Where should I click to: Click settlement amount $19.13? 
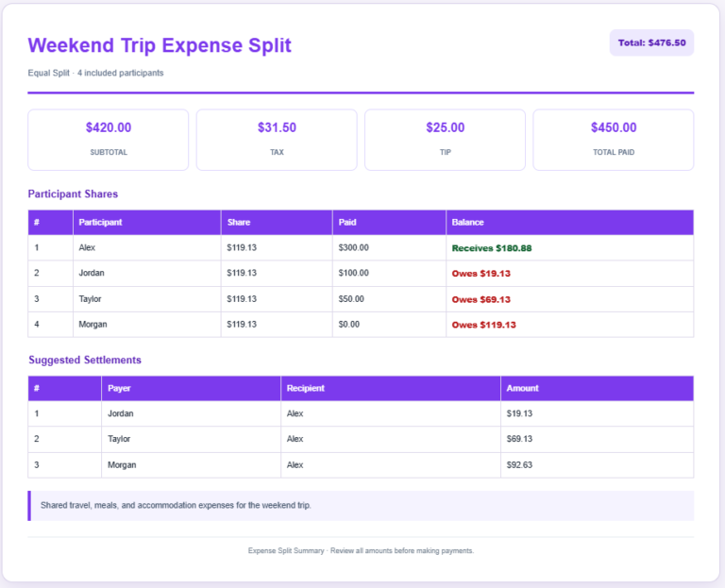(520, 413)
